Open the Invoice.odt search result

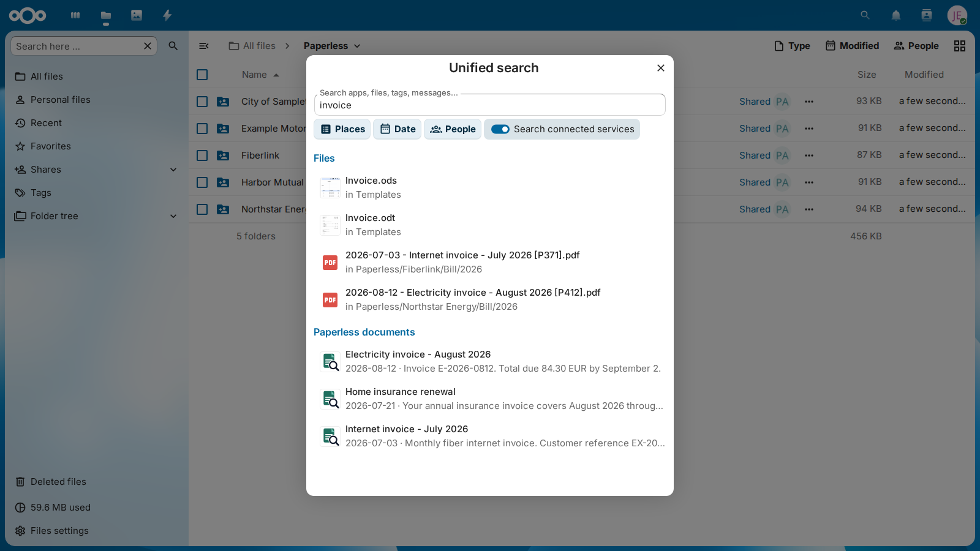tap(490, 225)
